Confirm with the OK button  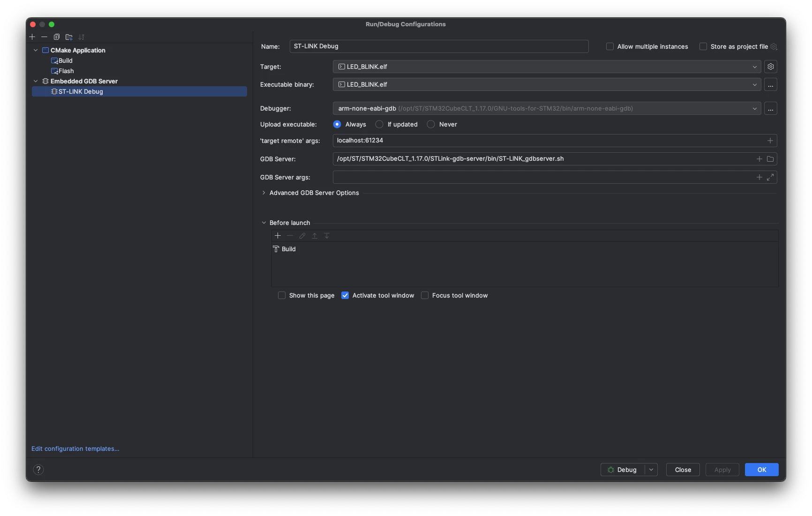click(762, 470)
